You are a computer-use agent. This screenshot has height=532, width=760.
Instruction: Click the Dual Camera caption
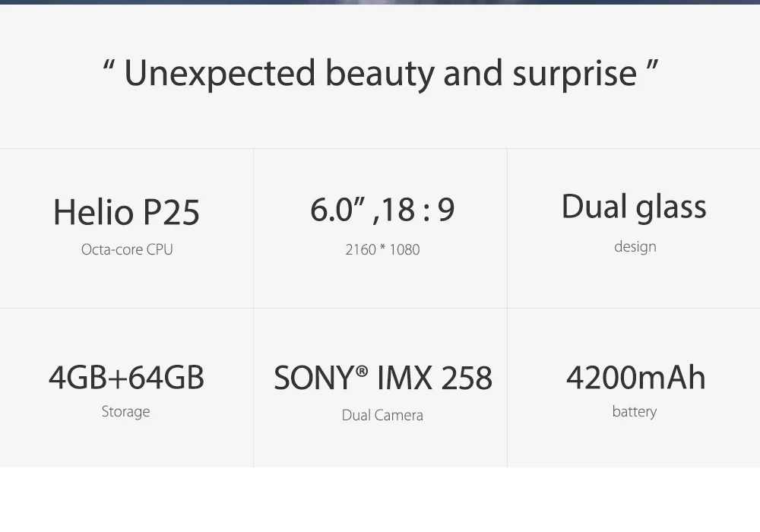click(382, 415)
